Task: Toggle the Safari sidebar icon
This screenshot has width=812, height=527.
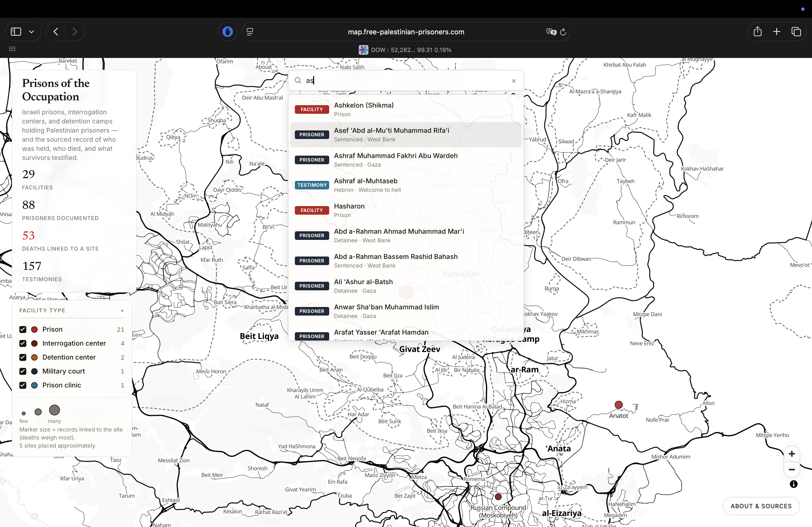Action: 16,32
